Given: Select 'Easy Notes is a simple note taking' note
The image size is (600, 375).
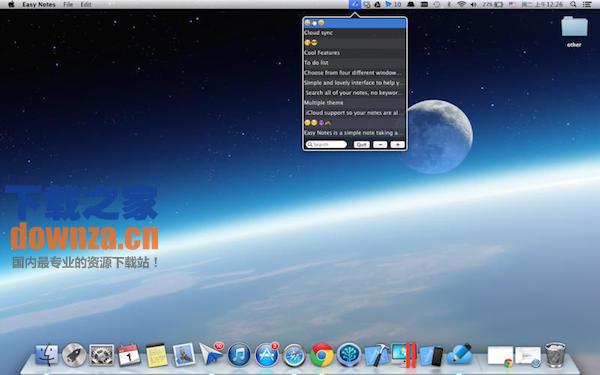Looking at the screenshot, I should pyautogui.click(x=354, y=133).
